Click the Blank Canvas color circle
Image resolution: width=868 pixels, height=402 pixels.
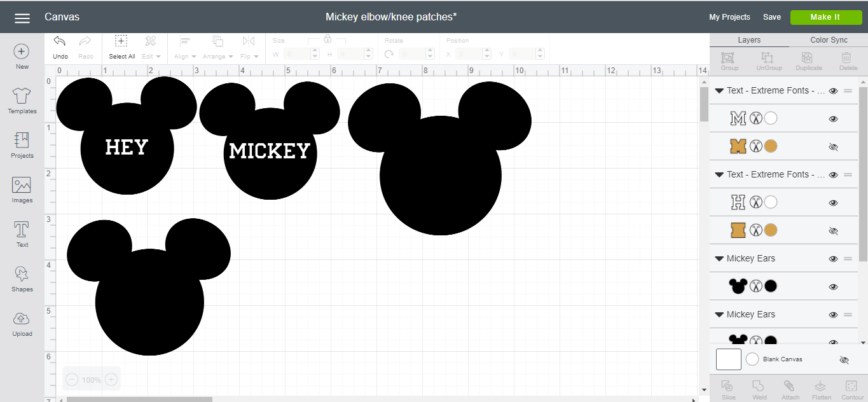752,359
